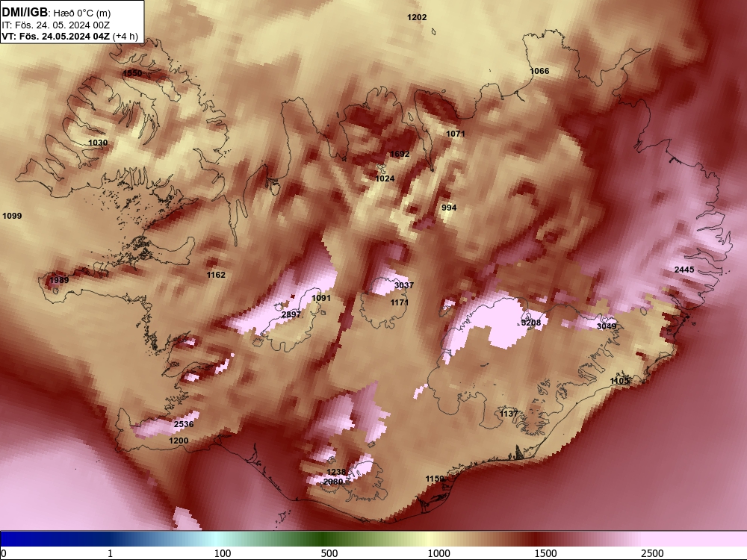Click the map value label 2897

tap(291, 314)
